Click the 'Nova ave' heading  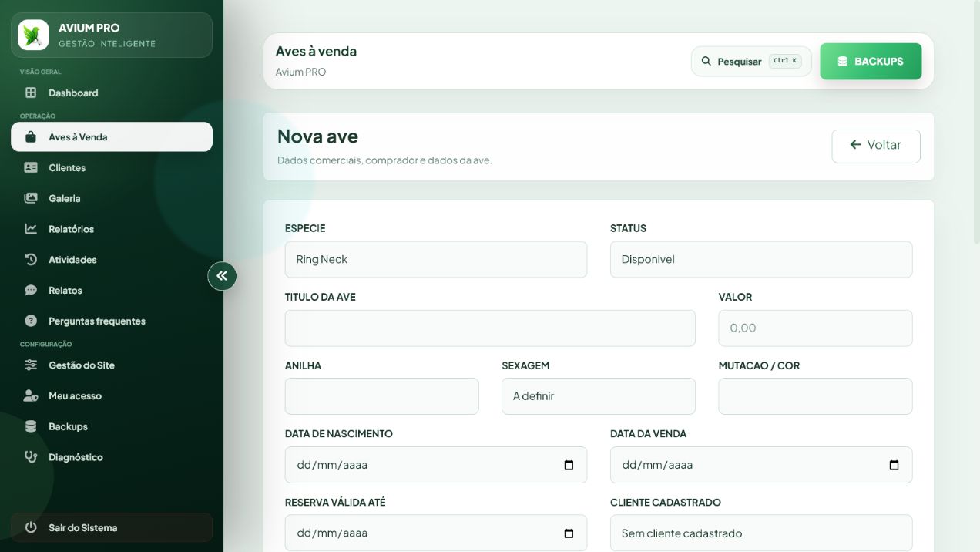[317, 136]
